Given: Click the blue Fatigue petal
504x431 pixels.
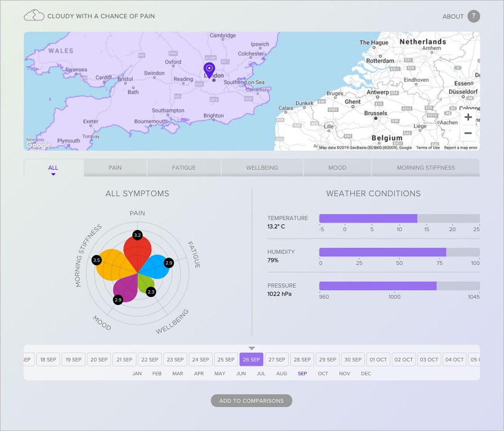Looking at the screenshot, I should tap(155, 266).
